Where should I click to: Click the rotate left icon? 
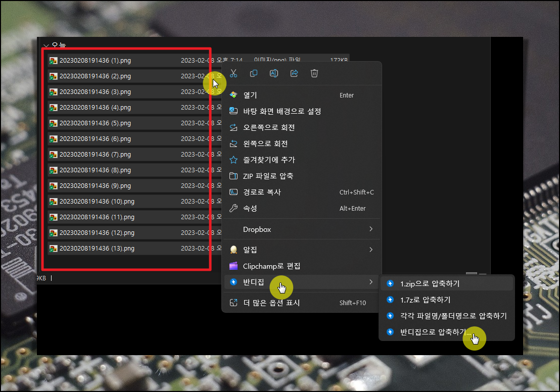[234, 143]
